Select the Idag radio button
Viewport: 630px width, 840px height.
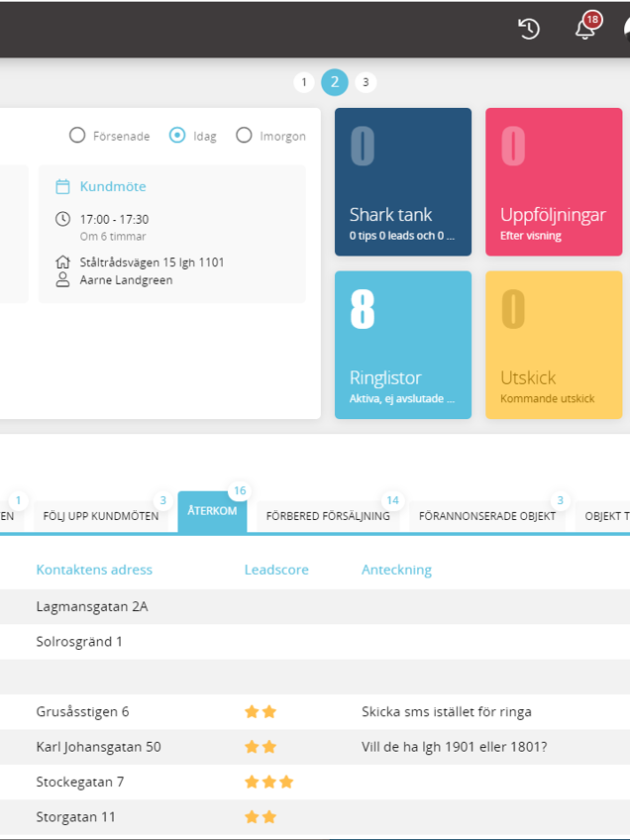(177, 136)
